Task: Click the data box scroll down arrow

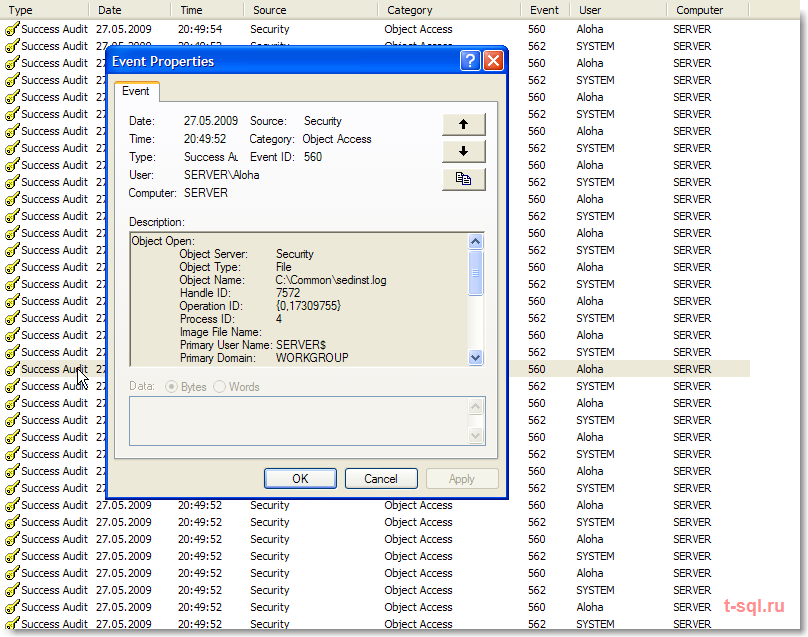Action: coord(475,435)
